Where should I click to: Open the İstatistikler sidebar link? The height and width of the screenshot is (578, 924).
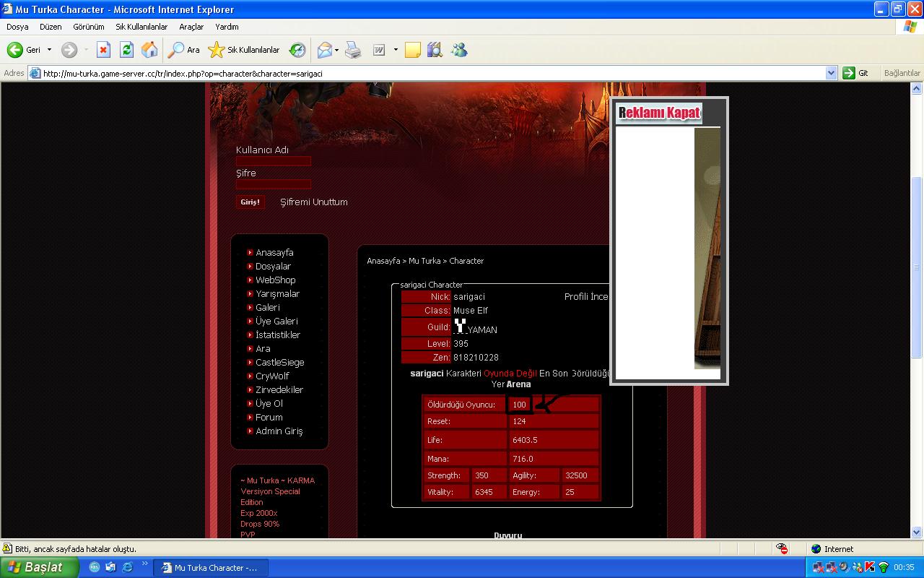[x=278, y=335]
